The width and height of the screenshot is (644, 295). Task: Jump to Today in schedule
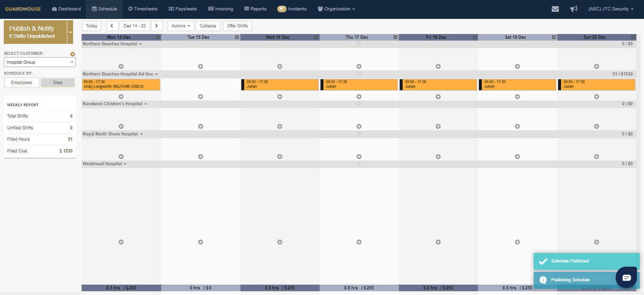point(92,26)
